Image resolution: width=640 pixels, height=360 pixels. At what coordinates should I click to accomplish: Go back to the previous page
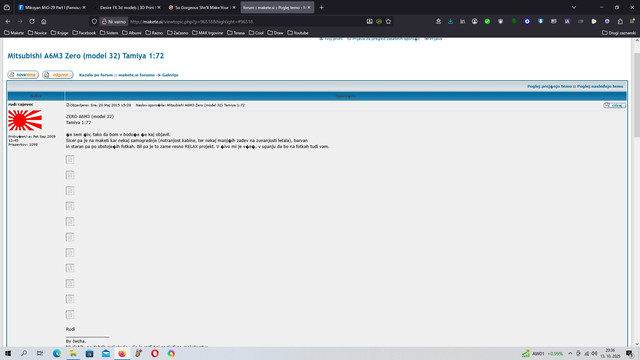8,21
